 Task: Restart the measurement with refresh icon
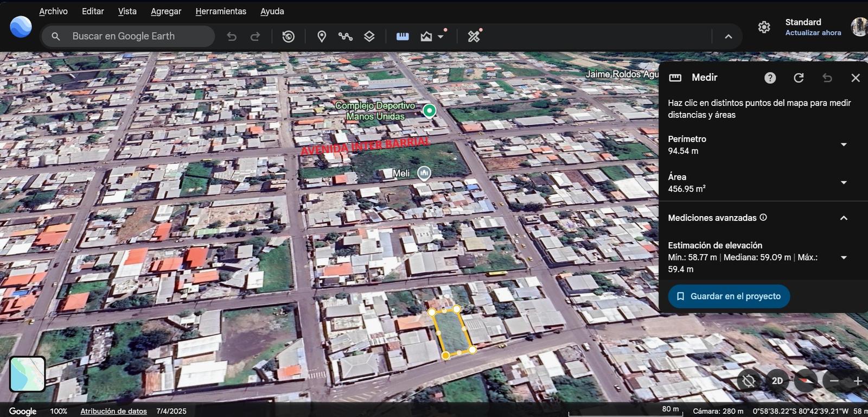coord(799,78)
